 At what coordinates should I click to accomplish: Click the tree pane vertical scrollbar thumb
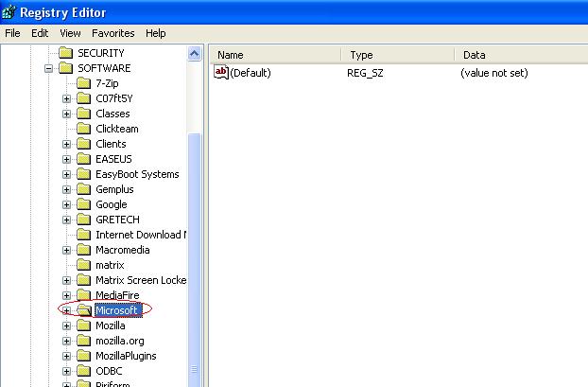point(194,260)
